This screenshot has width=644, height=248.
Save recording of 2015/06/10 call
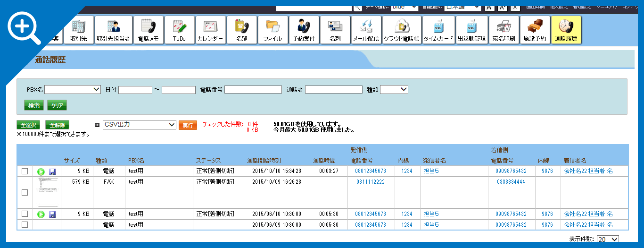point(52,214)
